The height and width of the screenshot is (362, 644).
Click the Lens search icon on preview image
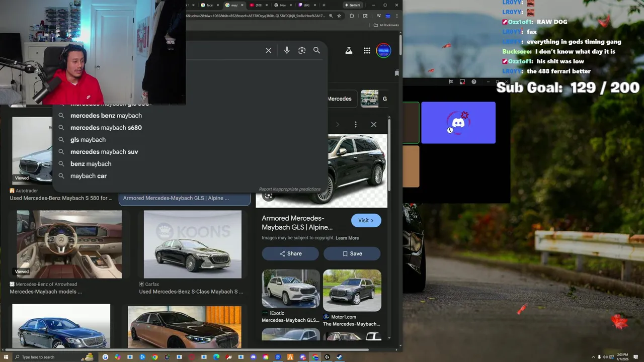269,196
